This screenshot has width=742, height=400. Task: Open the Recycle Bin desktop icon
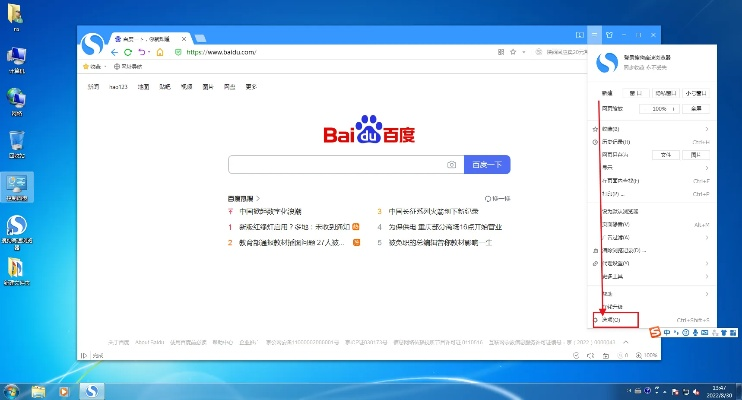17,143
